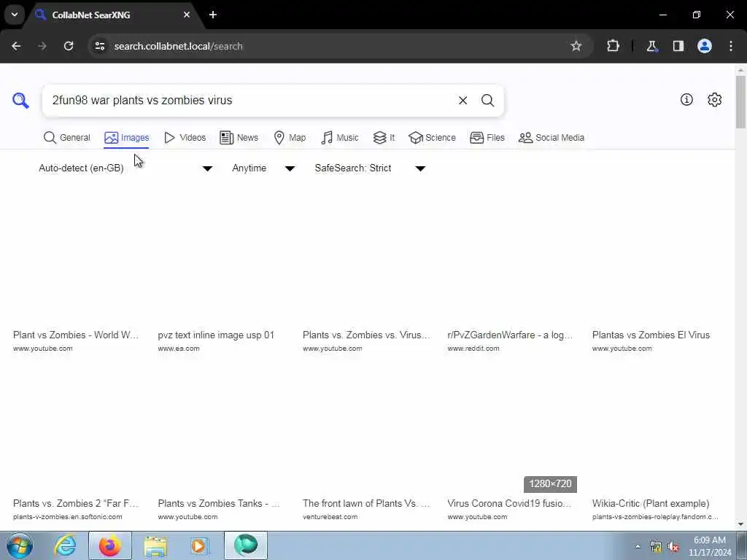This screenshot has height=560, width=747.
Task: Launch Internet Explorer from taskbar
Action: point(65,545)
